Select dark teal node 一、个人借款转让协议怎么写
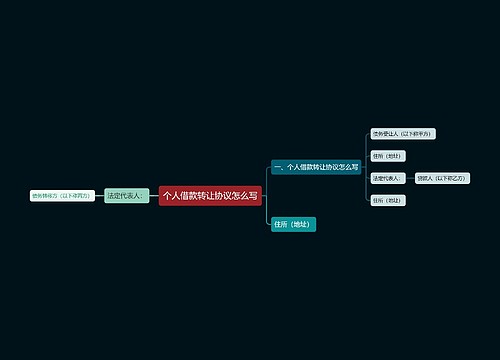This screenshot has width=500, height=360. click(x=316, y=167)
